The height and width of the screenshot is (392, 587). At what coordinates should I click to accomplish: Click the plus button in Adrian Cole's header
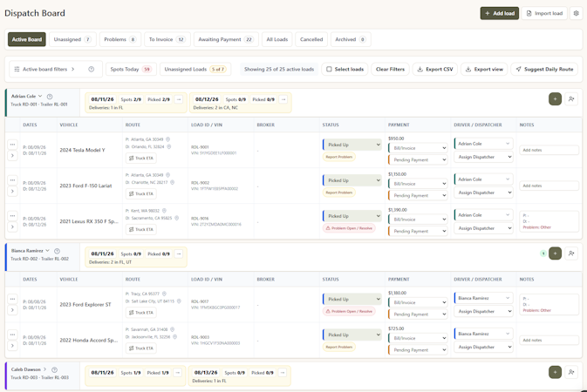click(555, 98)
